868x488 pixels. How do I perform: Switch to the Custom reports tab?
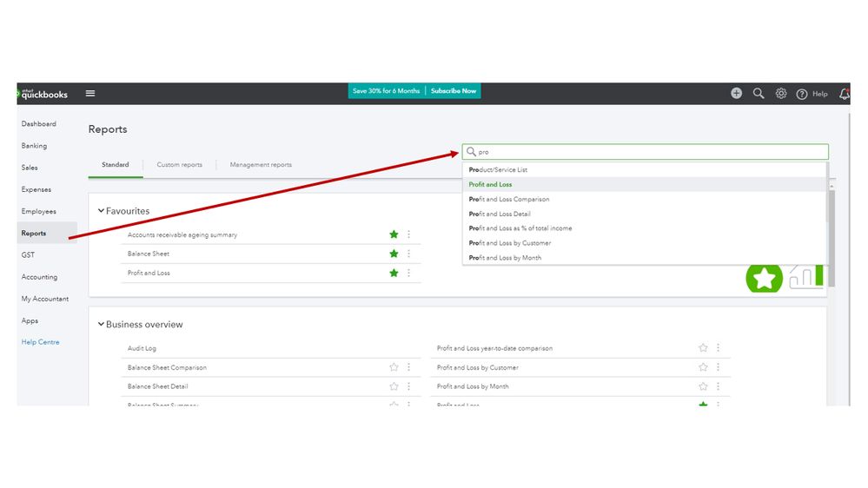point(179,165)
